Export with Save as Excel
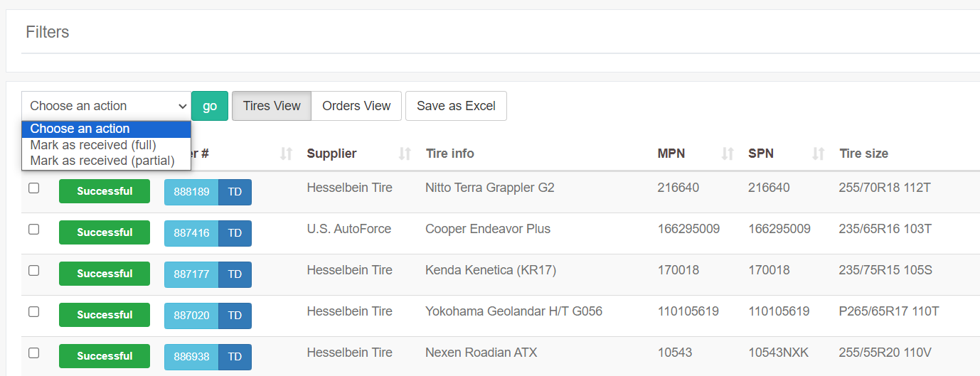The width and height of the screenshot is (980, 376). pyautogui.click(x=456, y=106)
